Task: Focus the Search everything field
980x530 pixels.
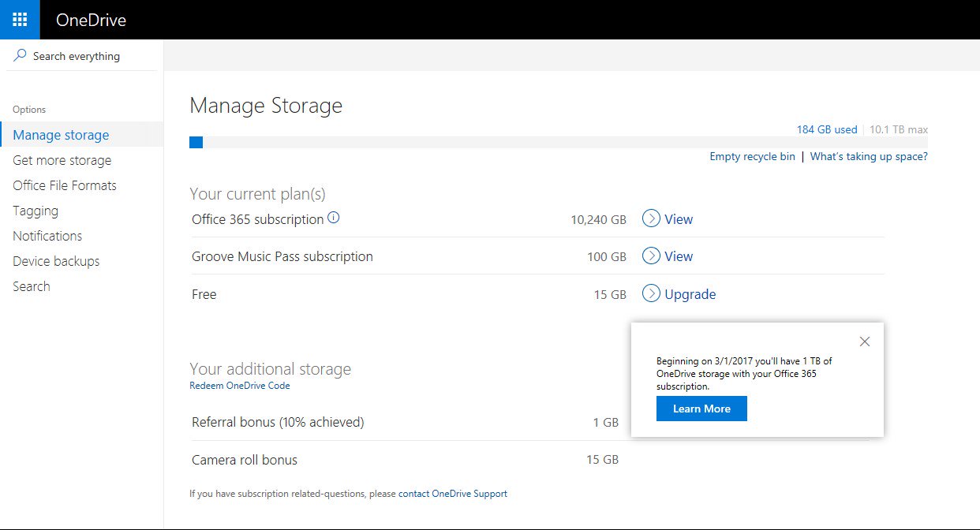Action: tap(82, 56)
